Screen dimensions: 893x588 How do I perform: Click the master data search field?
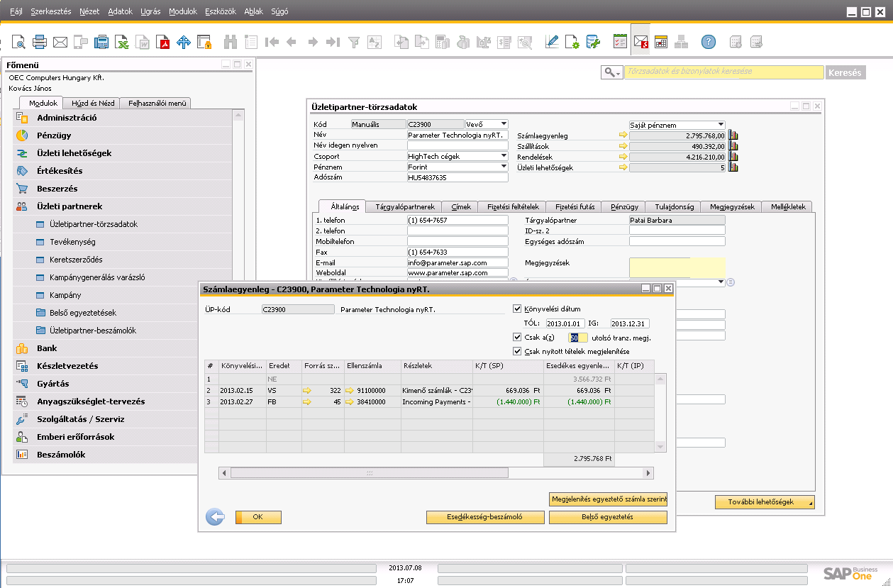pyautogui.click(x=724, y=72)
